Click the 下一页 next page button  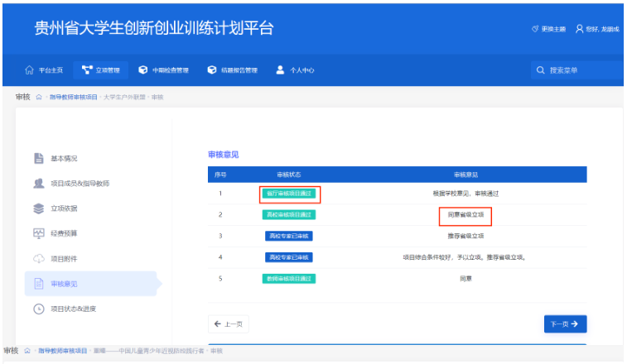tap(565, 324)
